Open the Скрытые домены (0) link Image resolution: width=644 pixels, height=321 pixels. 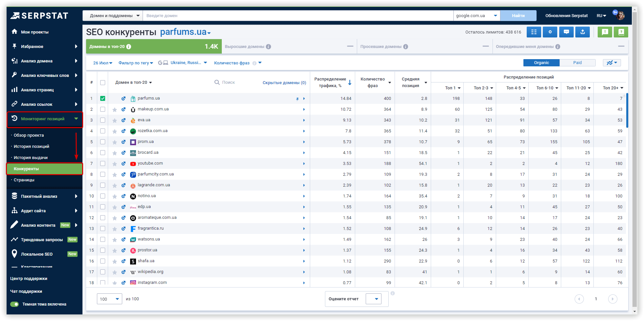(284, 83)
